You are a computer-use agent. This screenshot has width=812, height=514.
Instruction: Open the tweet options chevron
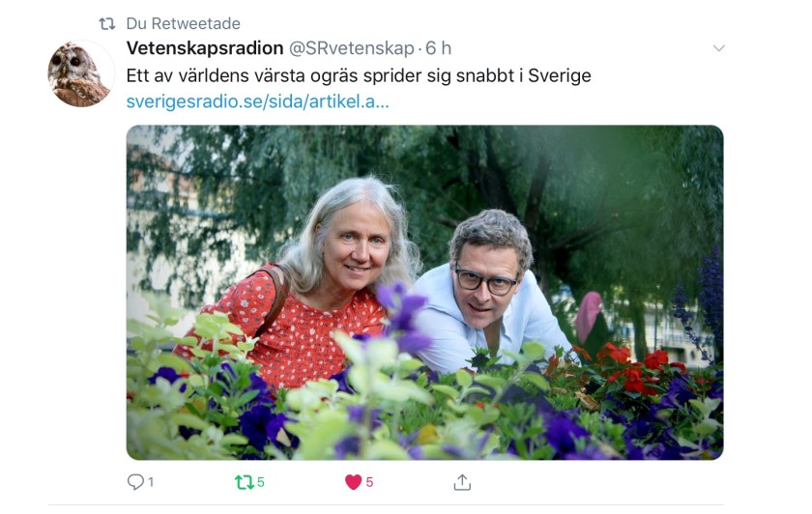click(719, 48)
